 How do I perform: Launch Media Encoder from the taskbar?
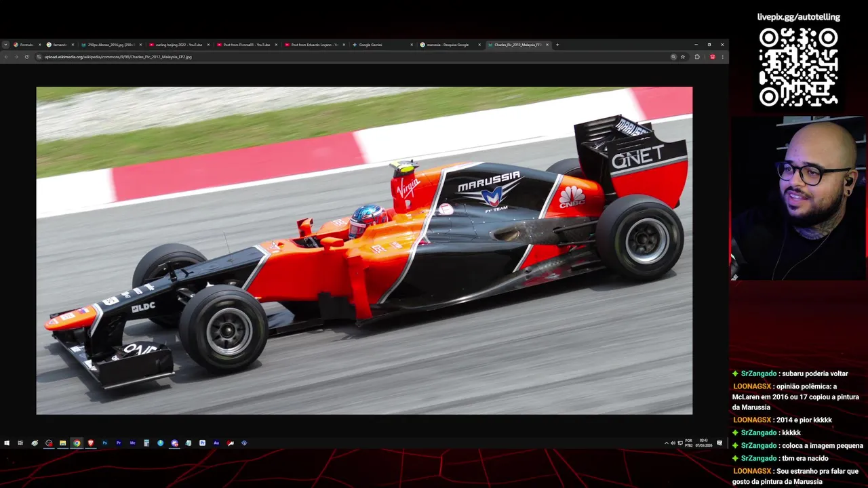click(x=132, y=443)
